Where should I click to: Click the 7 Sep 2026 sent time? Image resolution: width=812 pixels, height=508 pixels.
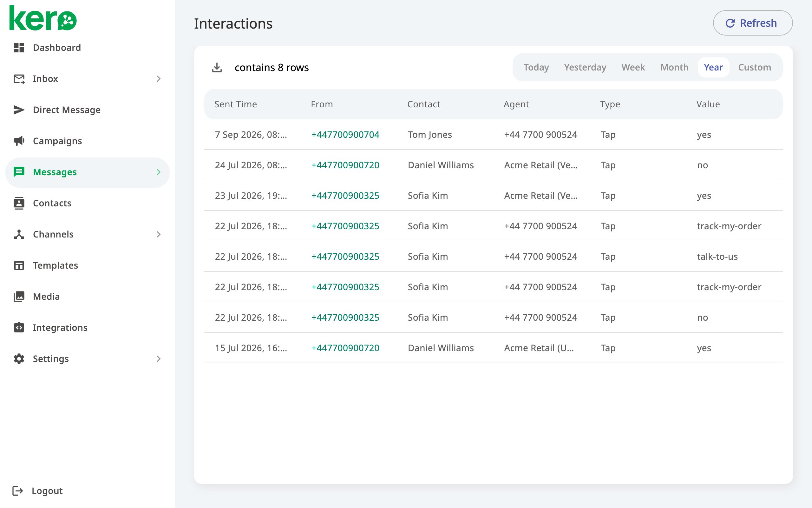(251, 135)
